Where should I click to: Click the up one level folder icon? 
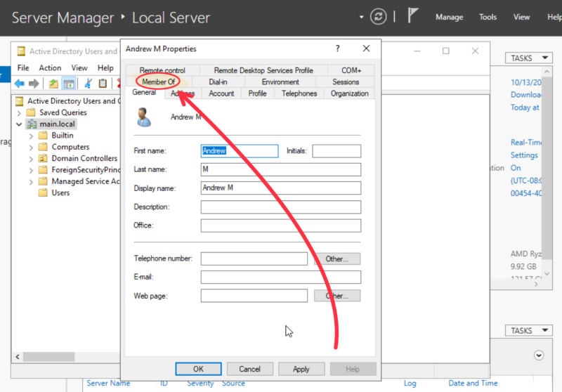coord(53,84)
